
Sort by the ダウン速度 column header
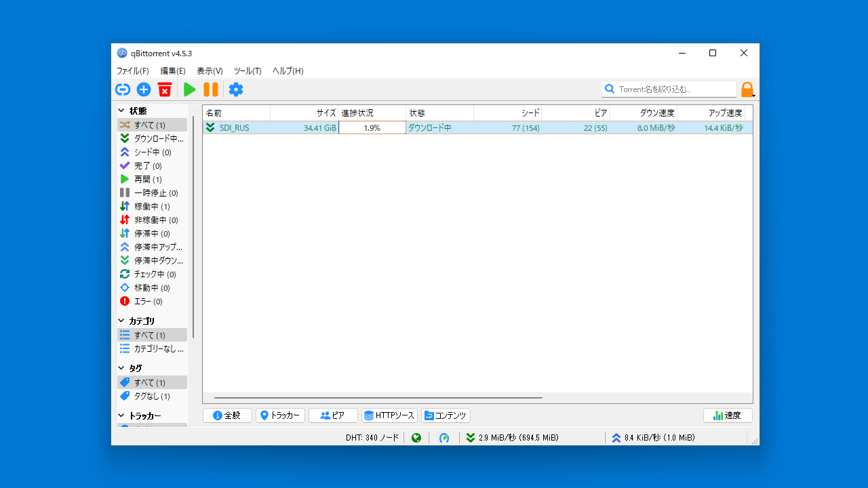[x=644, y=113]
